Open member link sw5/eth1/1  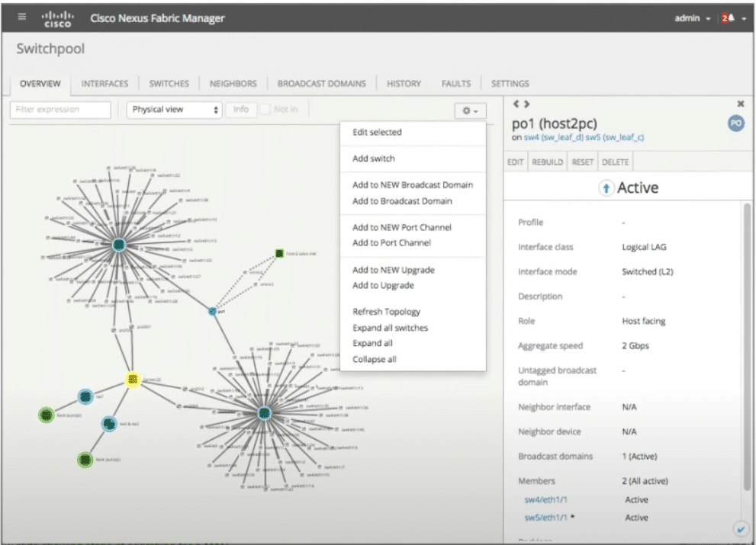[545, 518]
